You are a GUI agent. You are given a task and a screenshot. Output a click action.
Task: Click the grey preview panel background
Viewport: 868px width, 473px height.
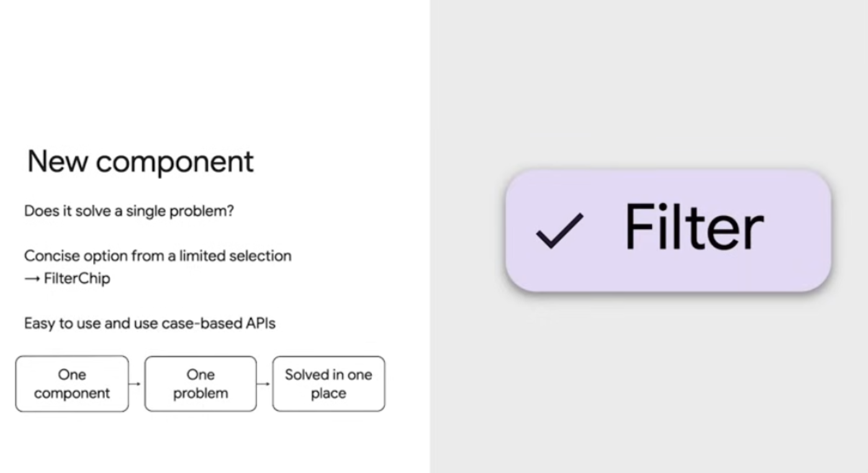click(x=649, y=385)
